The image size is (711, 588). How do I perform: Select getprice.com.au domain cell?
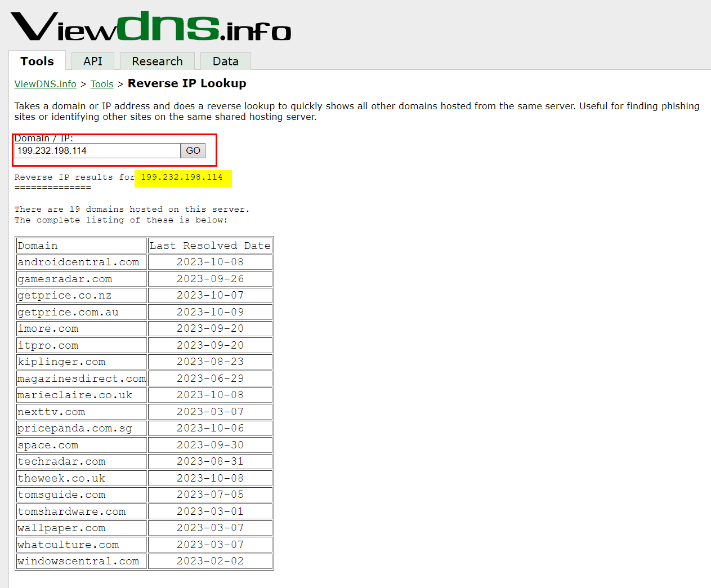point(82,312)
